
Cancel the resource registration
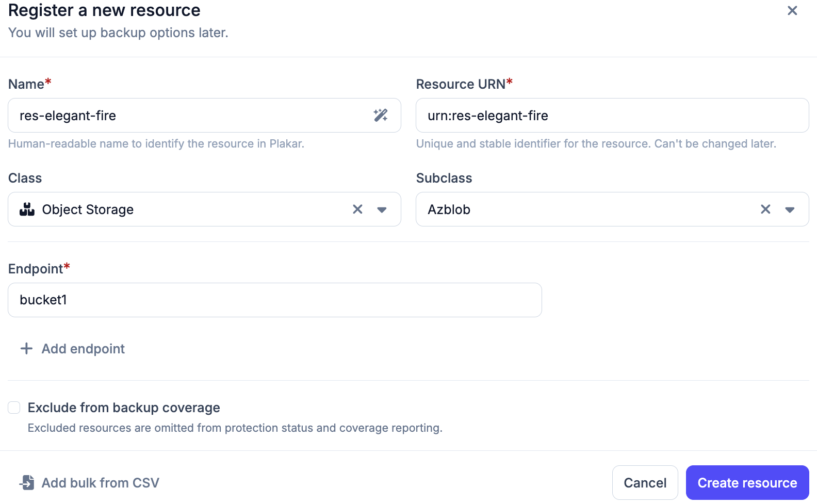point(645,483)
